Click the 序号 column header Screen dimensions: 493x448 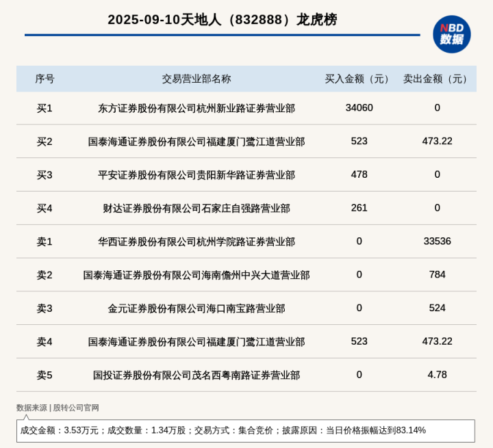tap(45, 79)
